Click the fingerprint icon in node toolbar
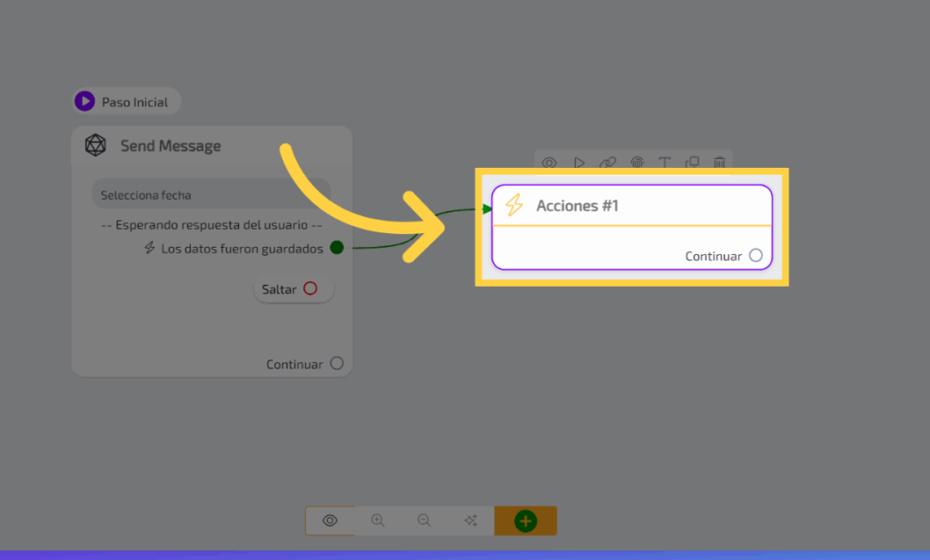 [637, 162]
